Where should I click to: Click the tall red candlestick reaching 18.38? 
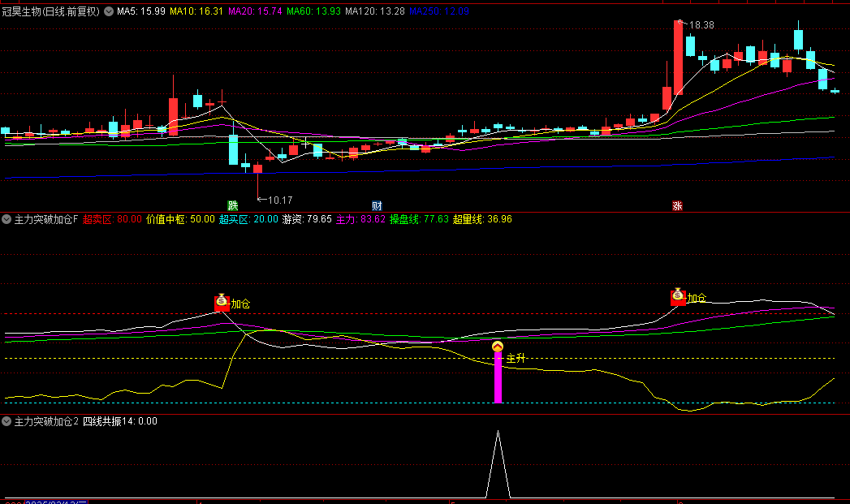pyautogui.click(x=678, y=57)
